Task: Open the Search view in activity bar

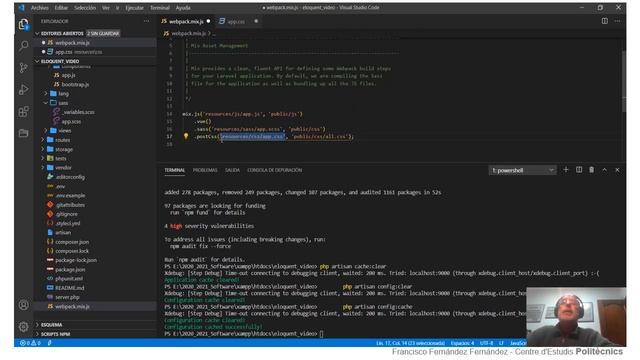Action: [24, 46]
